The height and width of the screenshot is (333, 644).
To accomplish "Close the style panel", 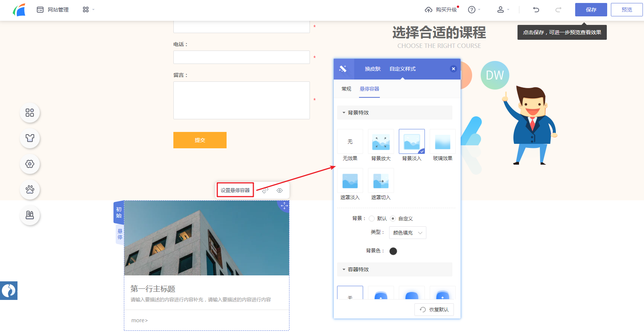I will pos(453,69).
